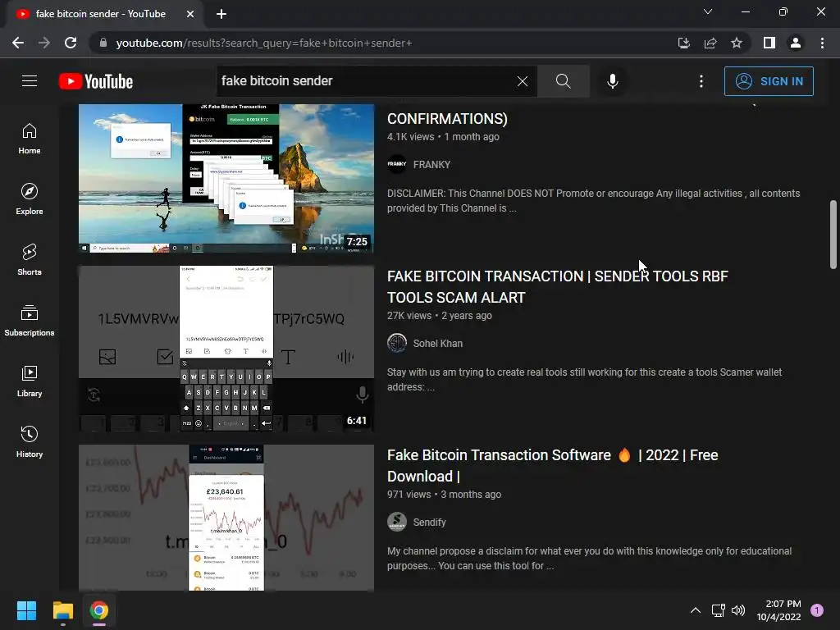Open the YouTube hamburger guide menu
The width and height of the screenshot is (840, 630).
30,81
